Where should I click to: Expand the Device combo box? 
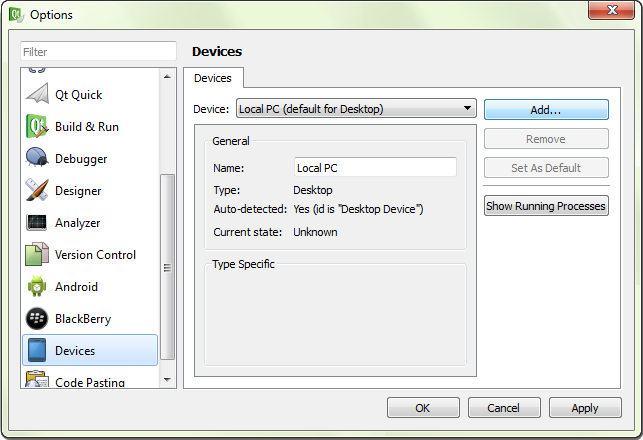click(355, 109)
